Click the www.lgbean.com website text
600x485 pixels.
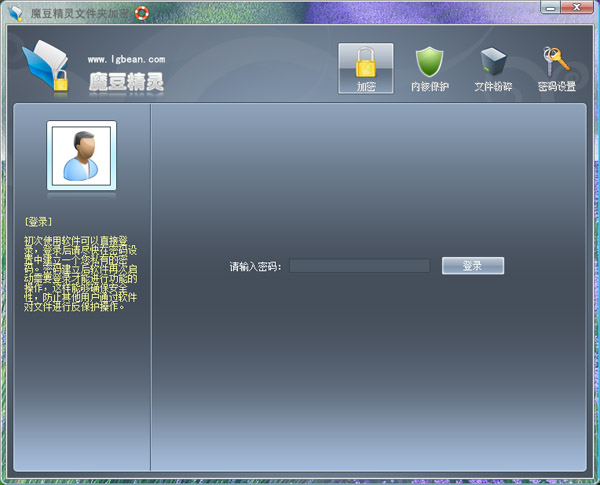126,59
